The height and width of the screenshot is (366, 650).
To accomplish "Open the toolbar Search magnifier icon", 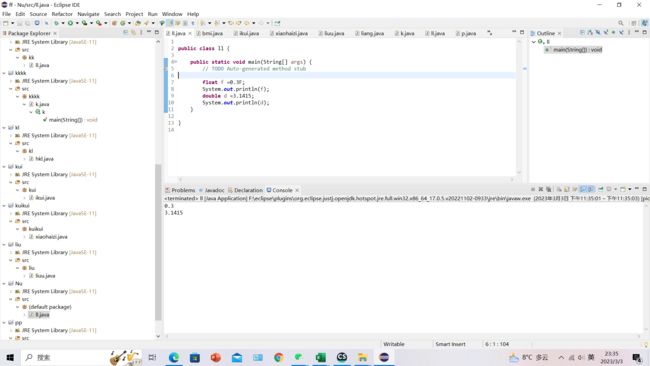I will [x=621, y=23].
